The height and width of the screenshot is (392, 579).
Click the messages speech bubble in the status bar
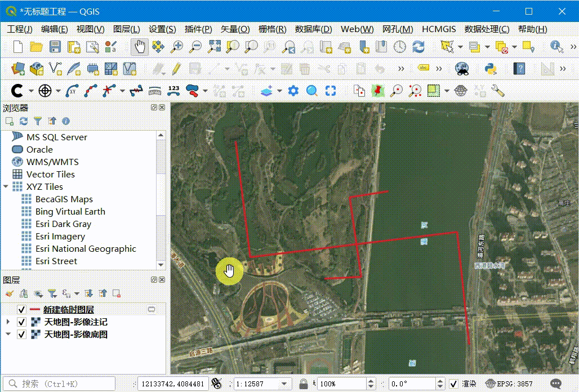tap(556, 384)
